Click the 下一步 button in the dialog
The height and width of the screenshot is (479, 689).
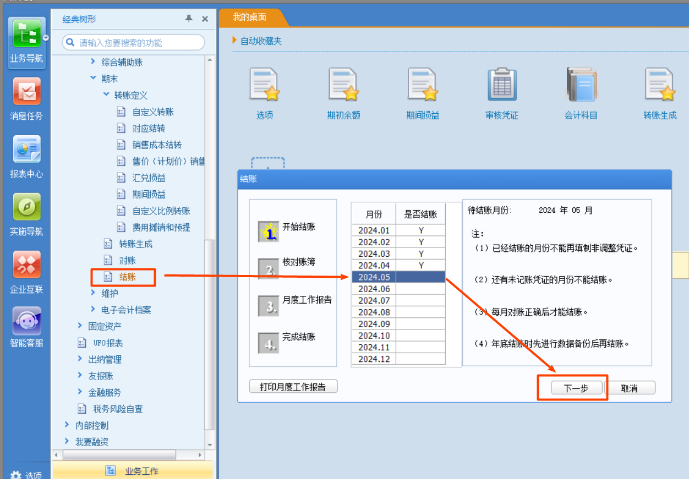[572, 387]
